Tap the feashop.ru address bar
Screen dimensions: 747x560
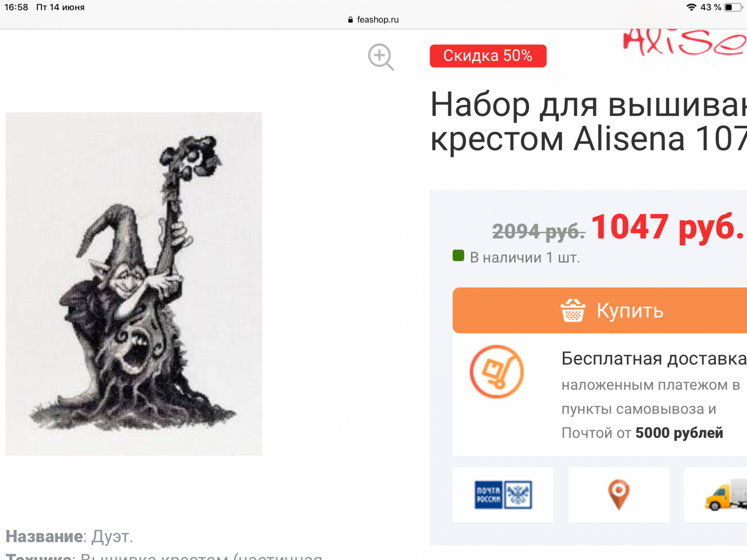[373, 20]
